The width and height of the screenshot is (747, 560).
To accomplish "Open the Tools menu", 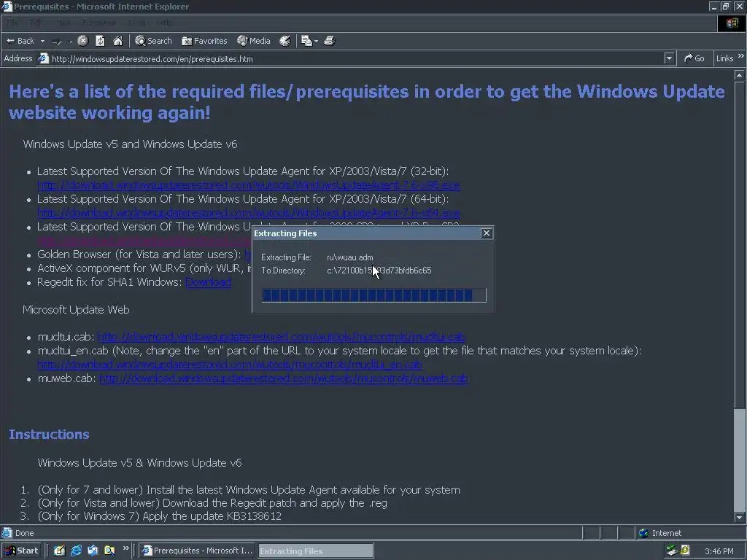I will pos(136,23).
